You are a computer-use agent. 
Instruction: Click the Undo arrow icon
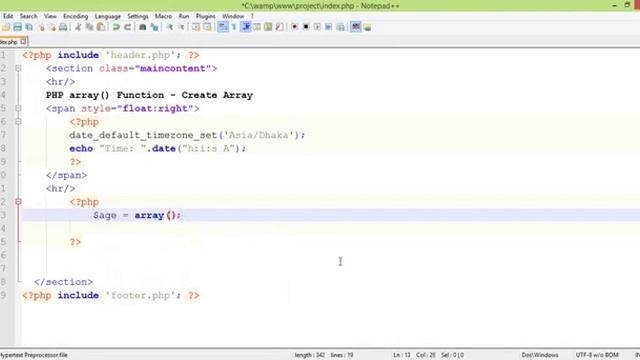116,27
